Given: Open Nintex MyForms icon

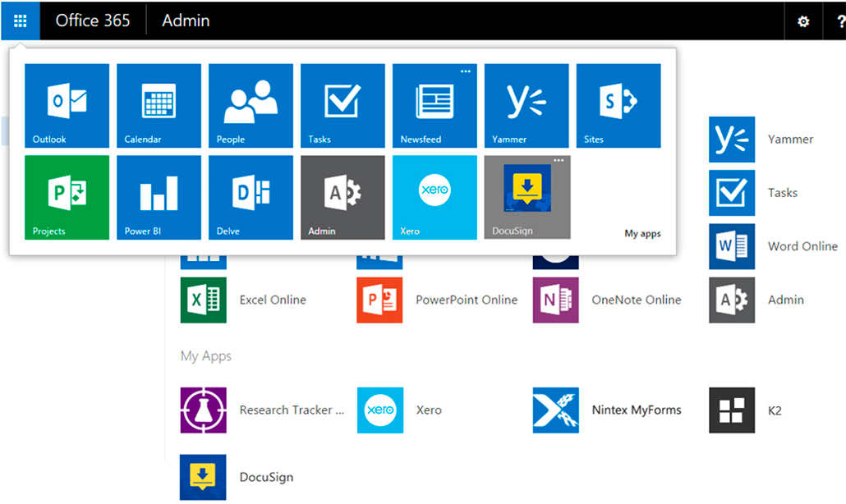Looking at the screenshot, I should point(556,410).
